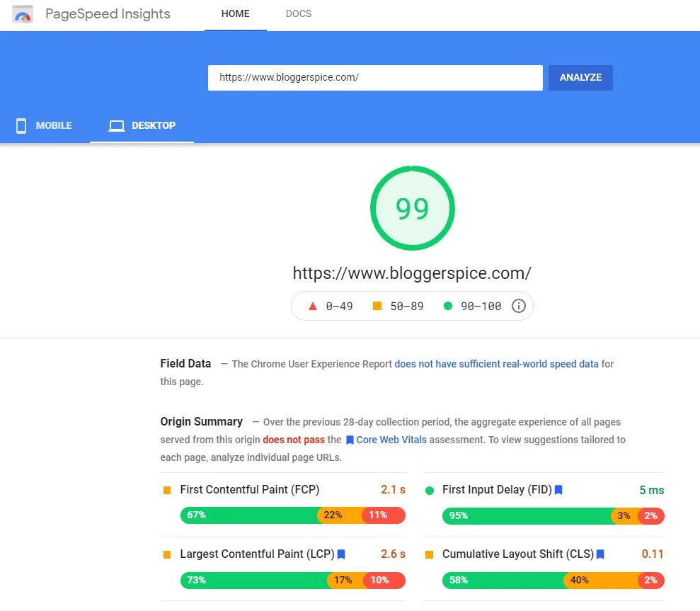Click the 95% green segment of FID
The height and width of the screenshot is (611, 700).
(x=527, y=515)
